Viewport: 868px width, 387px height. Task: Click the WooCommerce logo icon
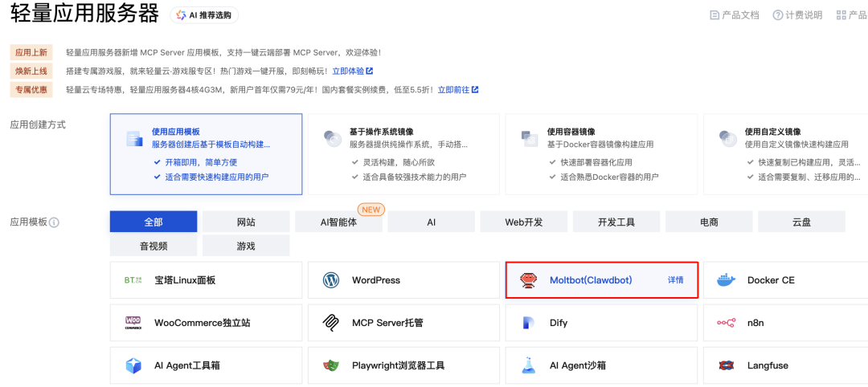[x=133, y=322]
